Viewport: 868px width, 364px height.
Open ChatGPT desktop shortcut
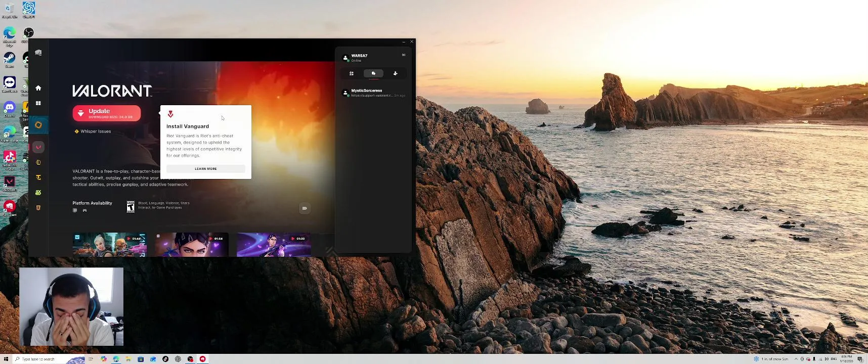coord(29,10)
